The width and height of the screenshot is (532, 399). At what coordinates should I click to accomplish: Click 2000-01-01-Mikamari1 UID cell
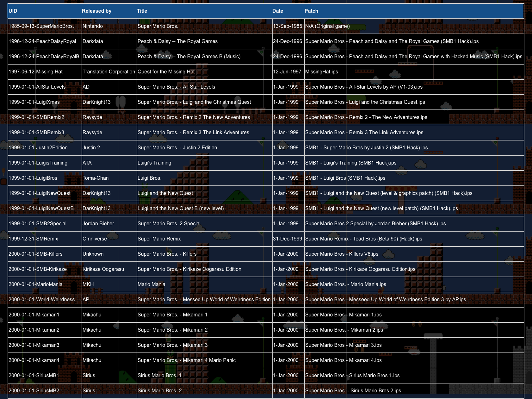pyautogui.click(x=45, y=315)
